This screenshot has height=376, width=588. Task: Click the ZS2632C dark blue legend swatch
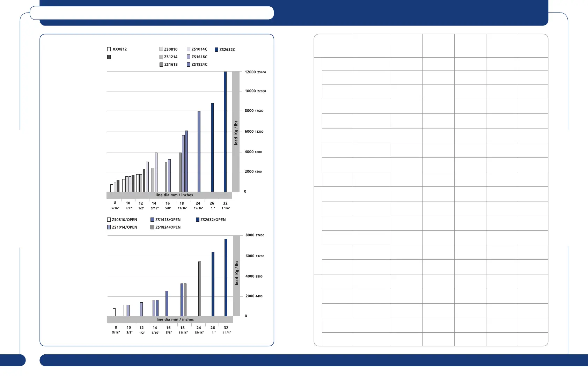[x=216, y=50]
